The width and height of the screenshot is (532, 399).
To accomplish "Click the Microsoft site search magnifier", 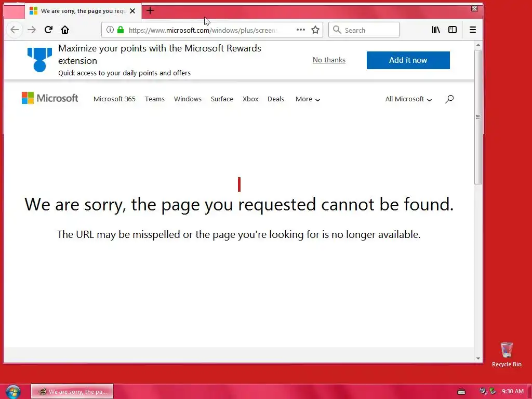I will 449,99.
